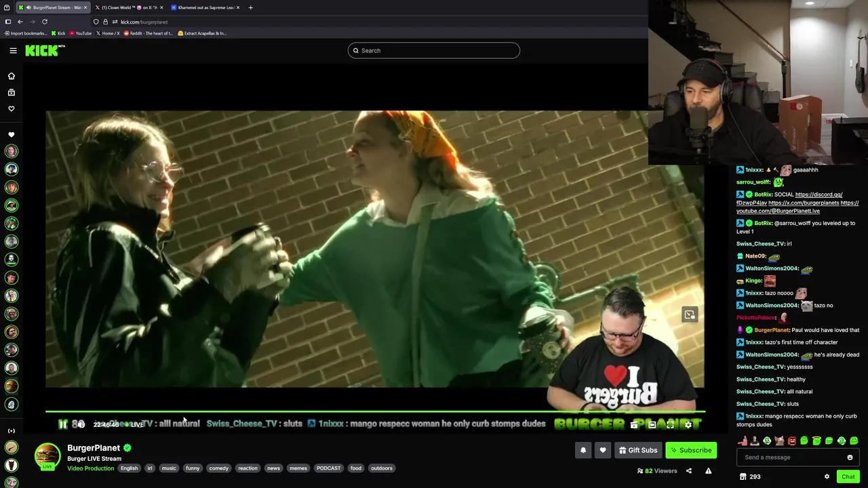Select the music tag
Screen dimensions: 868x488
click(169, 468)
